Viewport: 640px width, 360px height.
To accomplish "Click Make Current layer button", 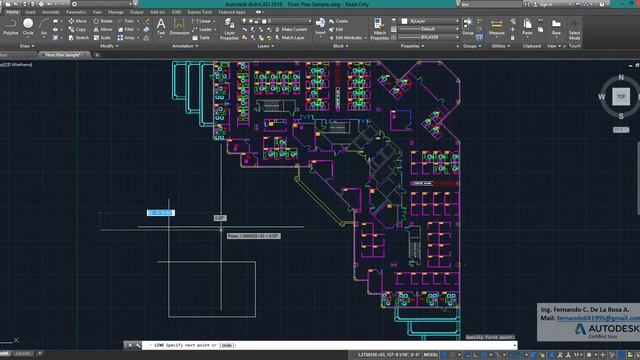I will [x=291, y=29].
